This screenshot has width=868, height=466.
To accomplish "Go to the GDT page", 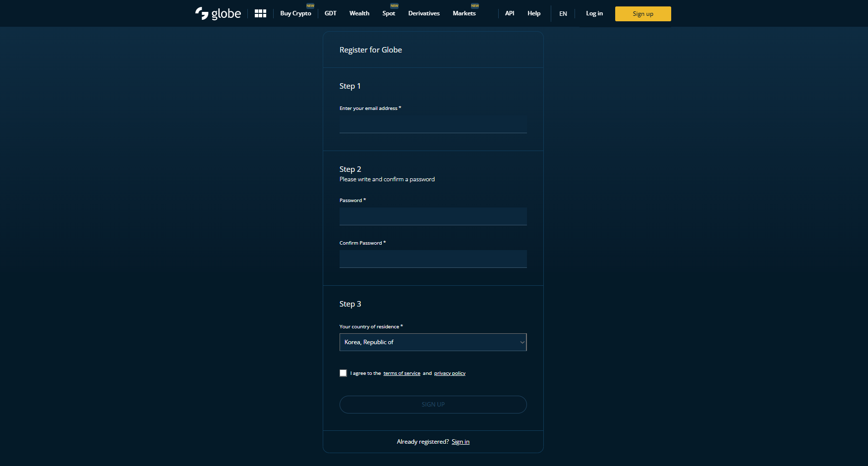I will [330, 13].
